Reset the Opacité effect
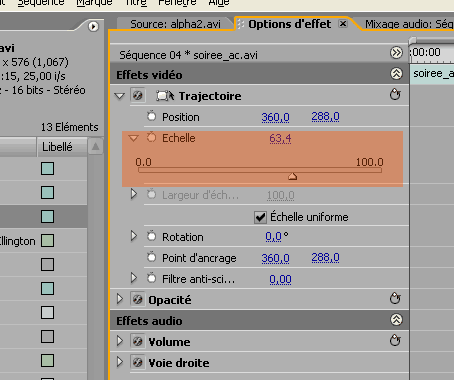Screen dimensions: 454x380 [x=395, y=299]
